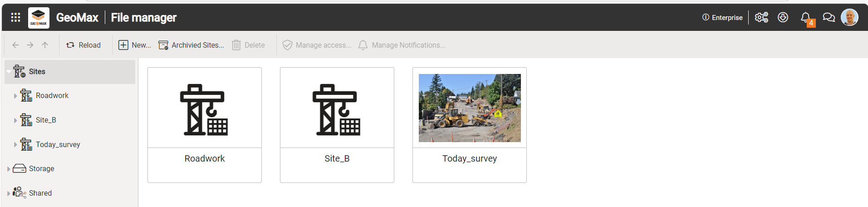Image resolution: width=868 pixels, height=207 pixels.
Task: Go up one folder level
Action: (x=45, y=45)
